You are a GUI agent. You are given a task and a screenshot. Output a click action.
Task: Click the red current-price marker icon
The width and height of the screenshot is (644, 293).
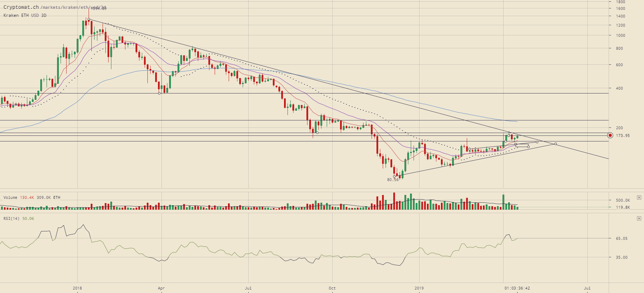610,135
